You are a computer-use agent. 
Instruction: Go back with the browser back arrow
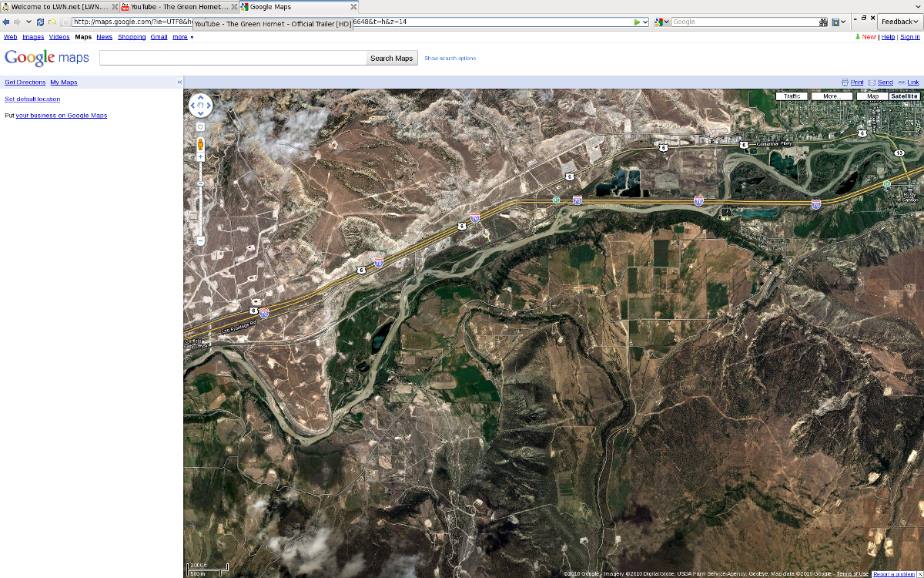click(x=6, y=22)
